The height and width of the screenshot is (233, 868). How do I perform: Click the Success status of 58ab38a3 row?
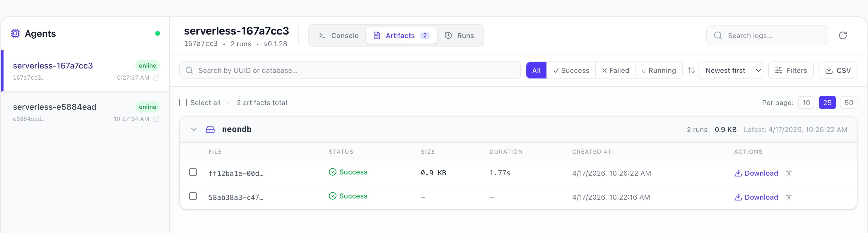click(x=348, y=196)
